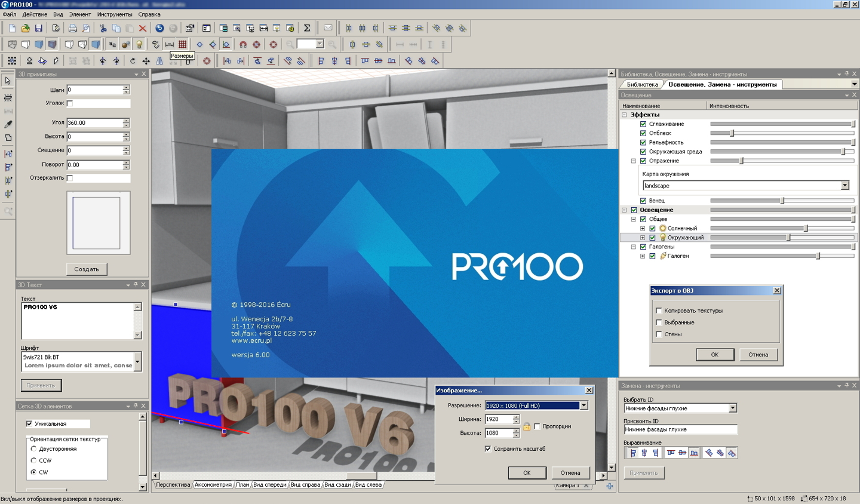Switch to wireframe view cube icon
860x504 pixels.
point(12,44)
